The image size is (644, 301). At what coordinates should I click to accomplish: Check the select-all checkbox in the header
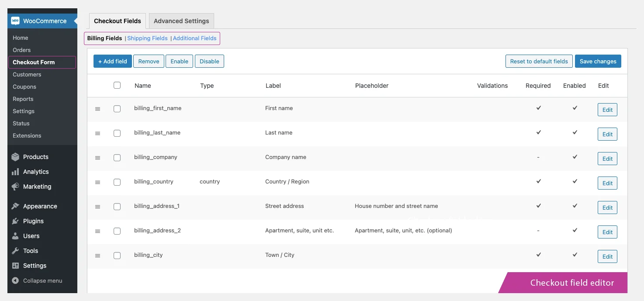[117, 85]
